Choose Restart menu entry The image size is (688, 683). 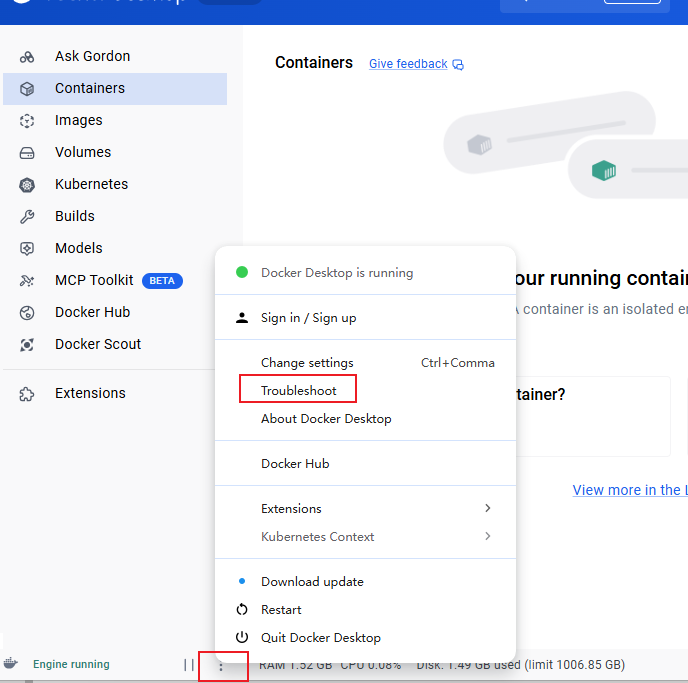click(x=365, y=610)
